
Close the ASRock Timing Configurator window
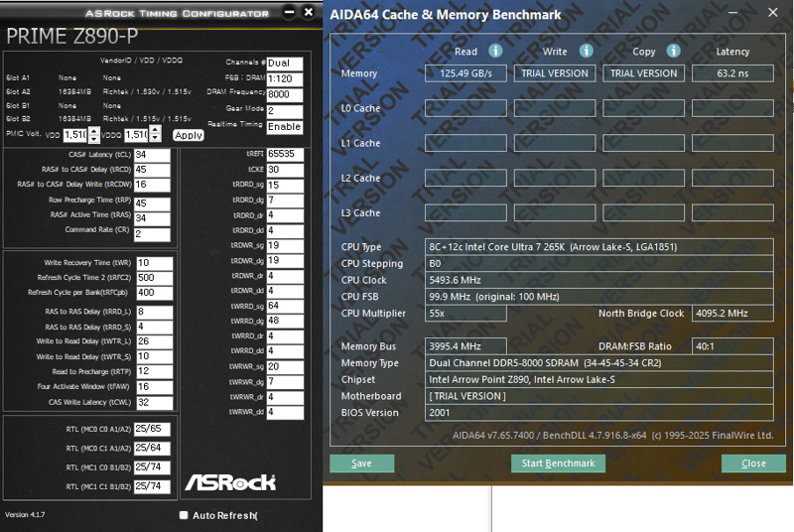[309, 12]
